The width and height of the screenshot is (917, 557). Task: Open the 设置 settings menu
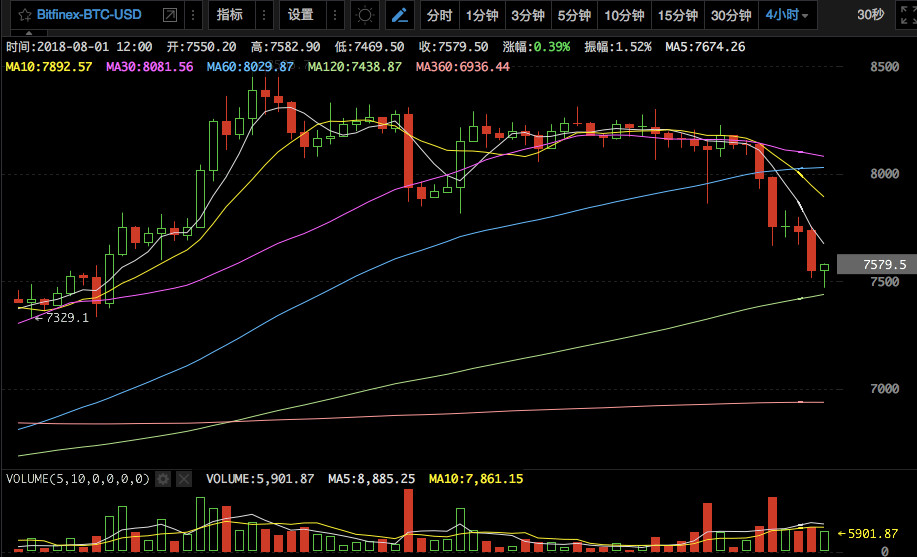coord(301,15)
